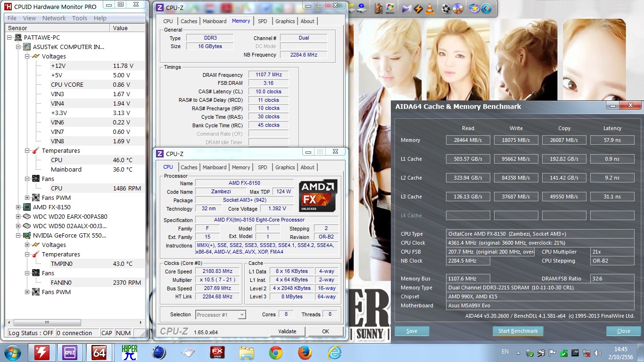Click the Close button at AIDA64 window bottom

tap(624, 331)
